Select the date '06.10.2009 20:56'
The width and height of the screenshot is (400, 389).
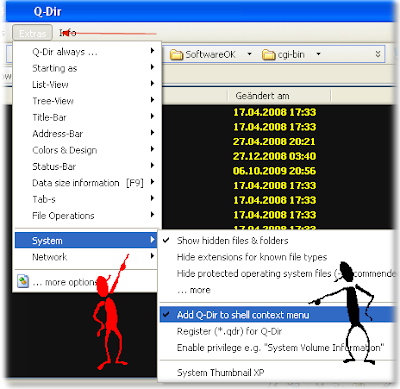point(274,171)
